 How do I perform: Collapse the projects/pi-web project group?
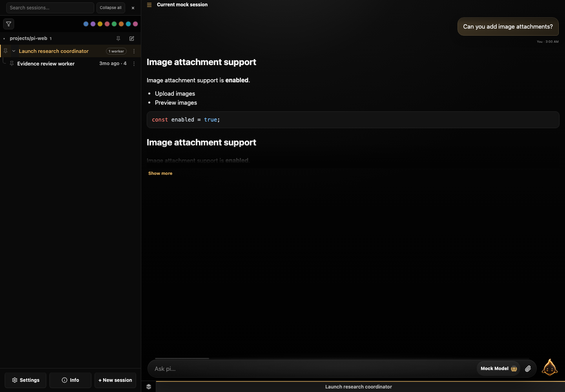pos(4,38)
